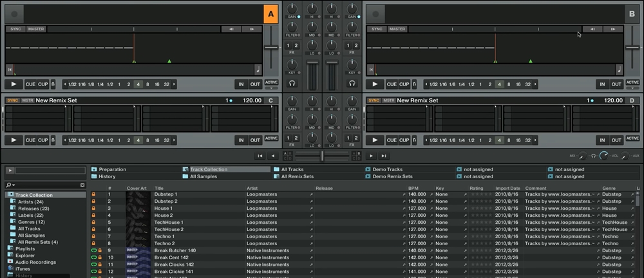
Task: Expand Deck B advanced panel arrow
Action: 632,88
